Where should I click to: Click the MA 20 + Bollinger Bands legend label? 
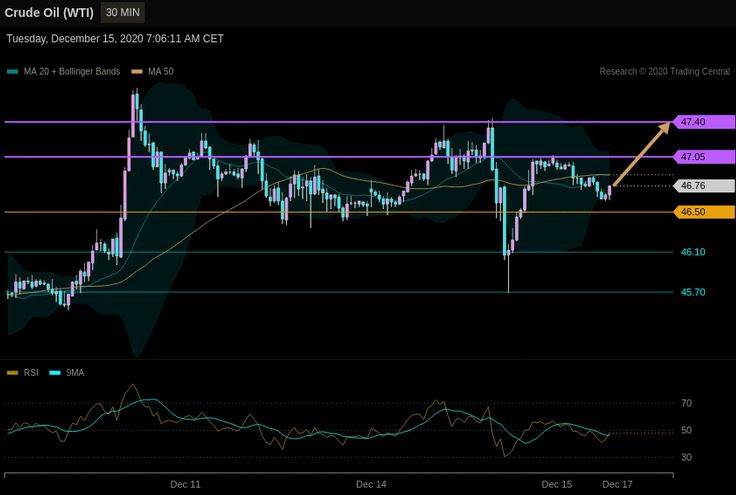[72, 71]
